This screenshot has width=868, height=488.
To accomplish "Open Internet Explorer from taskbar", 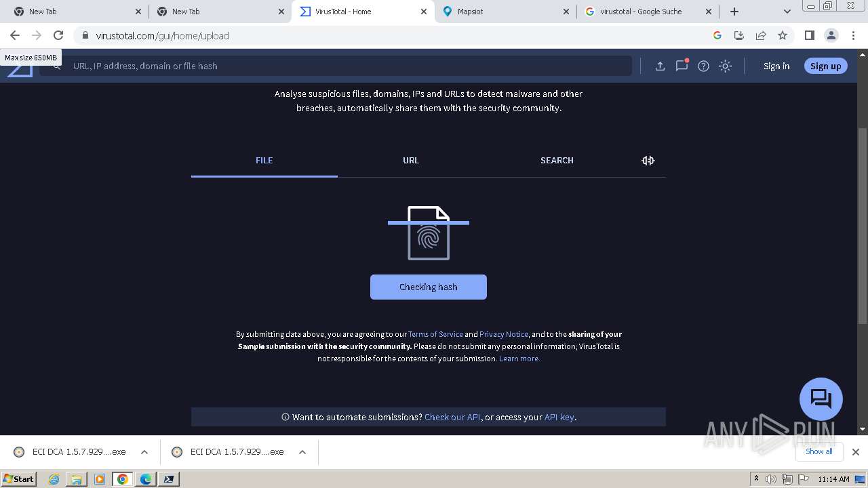I will click(x=54, y=479).
